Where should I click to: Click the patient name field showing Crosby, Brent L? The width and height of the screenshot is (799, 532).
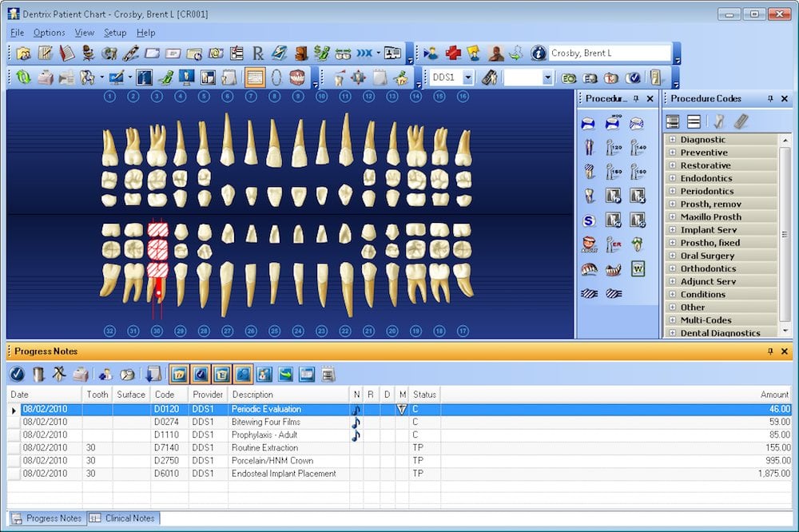click(610, 53)
